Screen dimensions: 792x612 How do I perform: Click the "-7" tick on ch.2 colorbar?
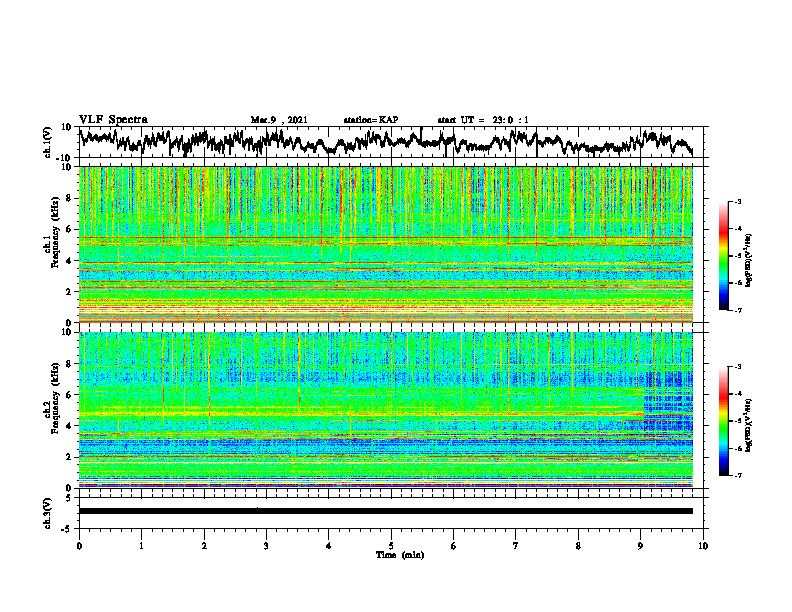(738, 475)
